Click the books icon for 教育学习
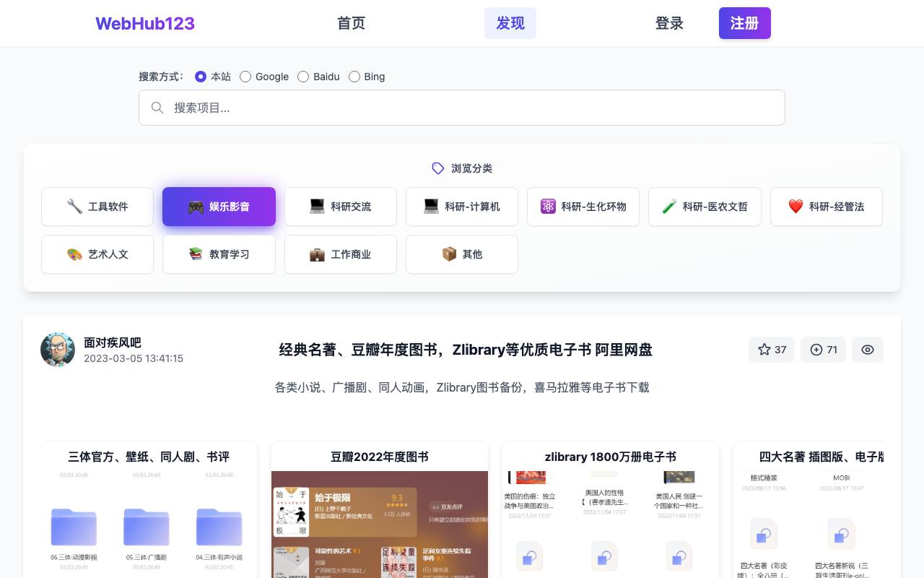This screenshot has height=578, width=924. point(196,254)
